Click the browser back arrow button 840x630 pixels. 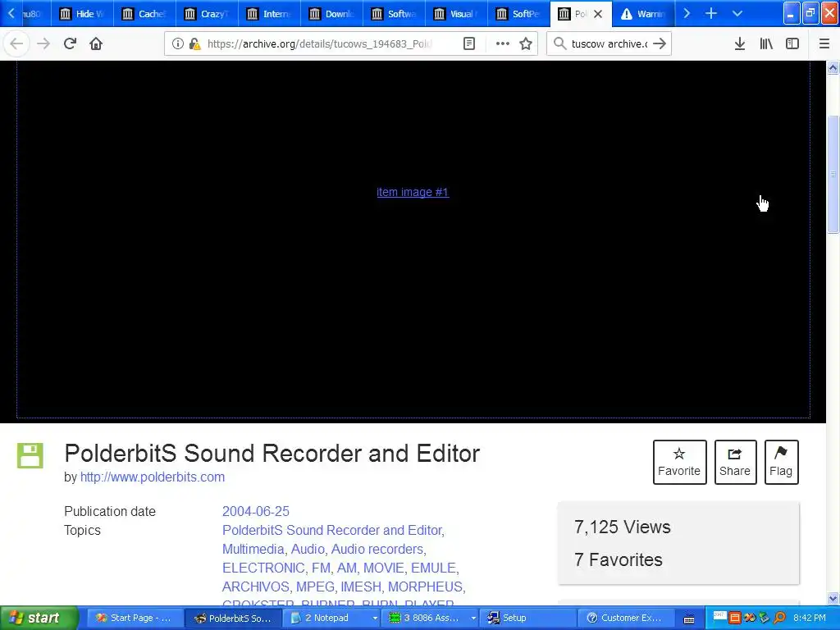[16, 44]
